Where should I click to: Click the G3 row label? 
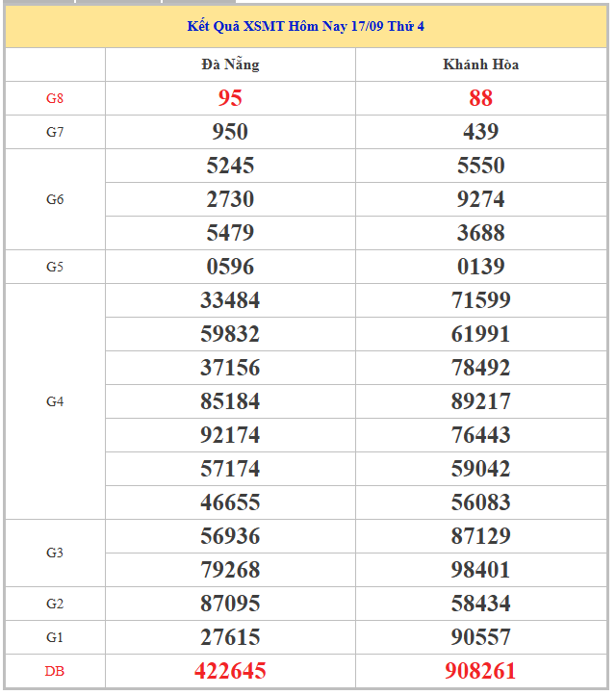coord(55,553)
